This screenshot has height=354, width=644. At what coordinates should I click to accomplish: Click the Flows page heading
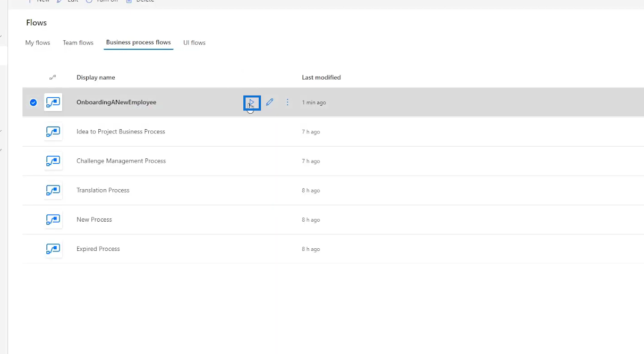(37, 23)
